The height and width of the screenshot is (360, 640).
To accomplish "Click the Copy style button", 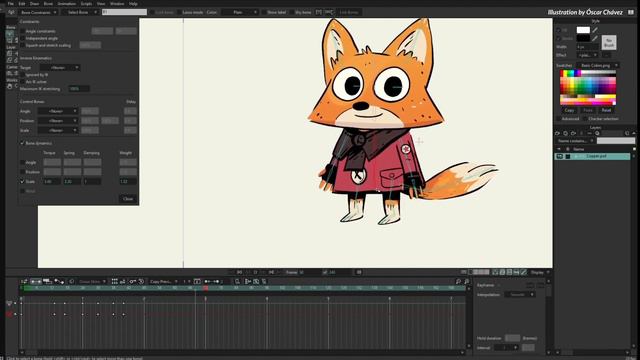I will click(x=569, y=110).
